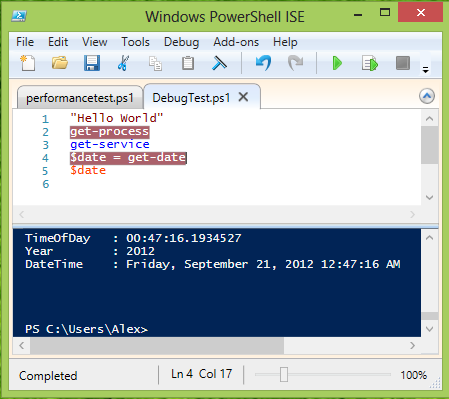This screenshot has height=399, width=449.
Task: Close the PowerShell ISE window
Action: (421, 13)
